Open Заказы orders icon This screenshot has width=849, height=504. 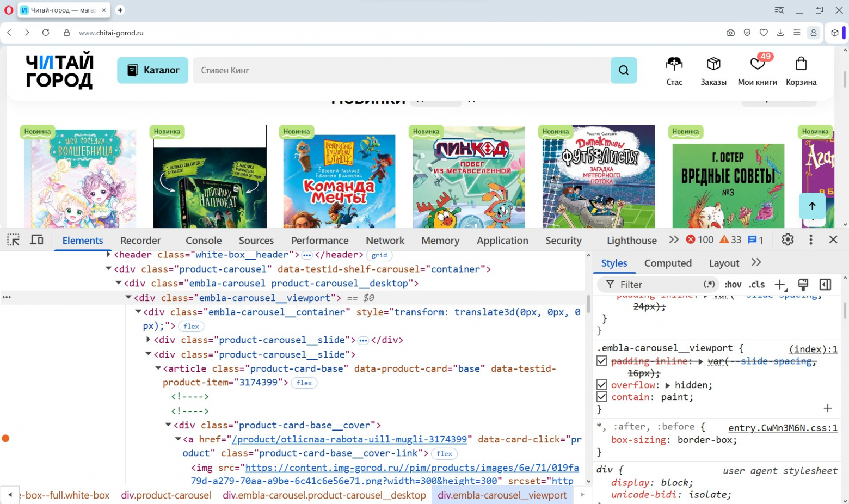(713, 71)
